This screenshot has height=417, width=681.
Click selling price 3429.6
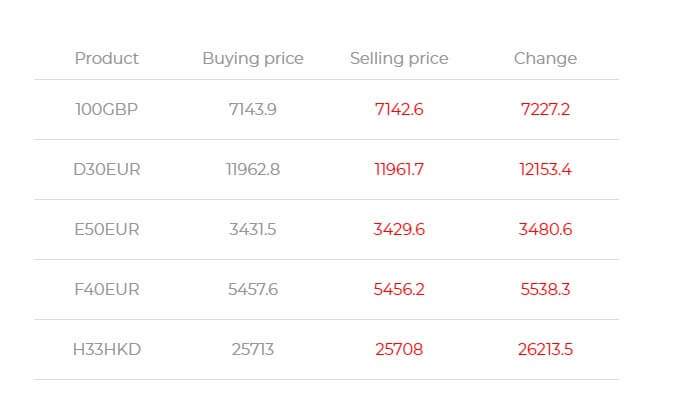[x=399, y=229]
